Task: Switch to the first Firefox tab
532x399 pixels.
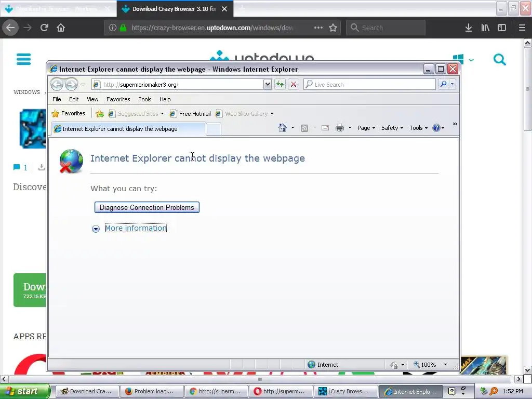Action: [58, 9]
